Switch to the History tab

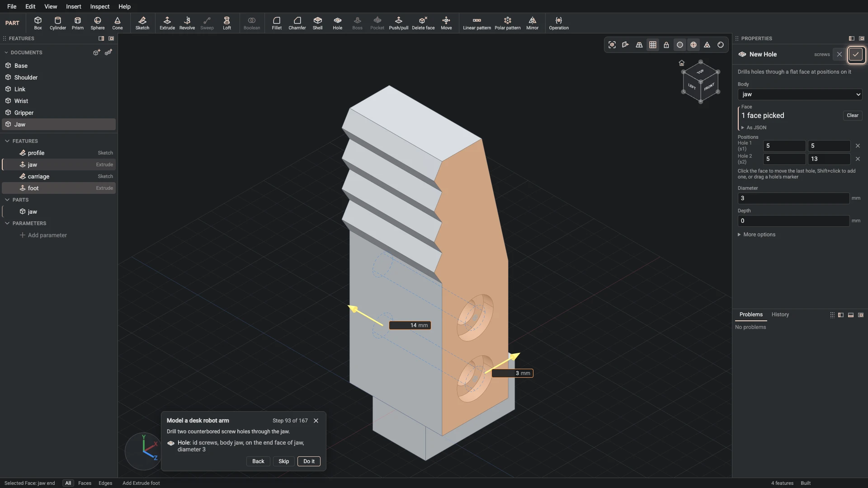click(780, 314)
